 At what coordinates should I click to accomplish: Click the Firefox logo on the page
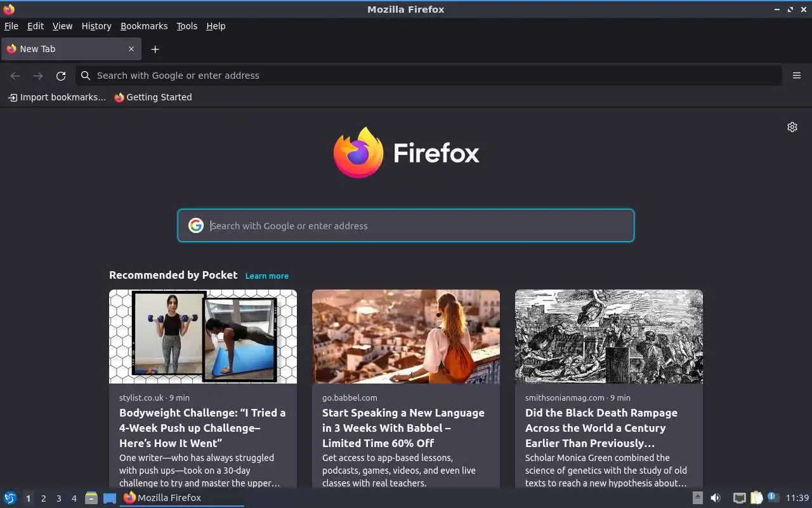pos(406,152)
